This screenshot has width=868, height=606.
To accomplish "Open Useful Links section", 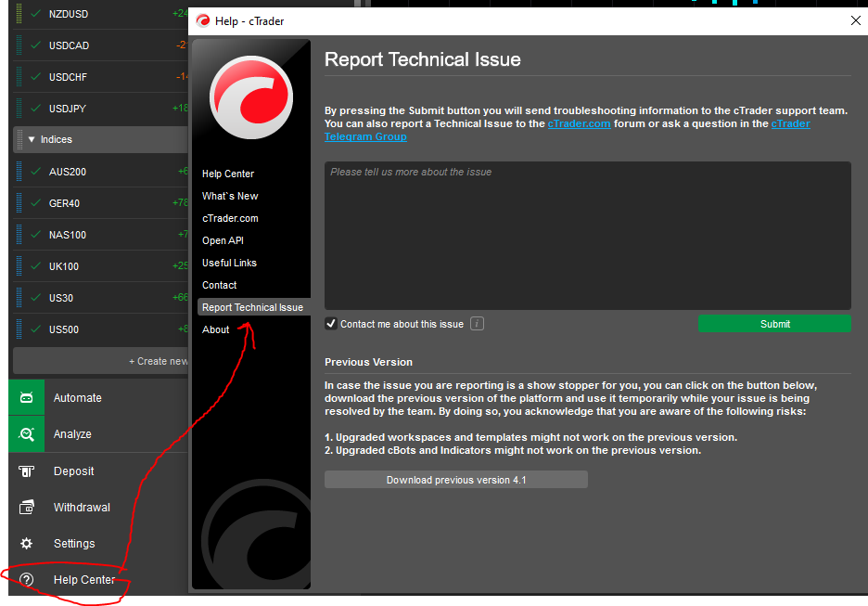I will [229, 263].
